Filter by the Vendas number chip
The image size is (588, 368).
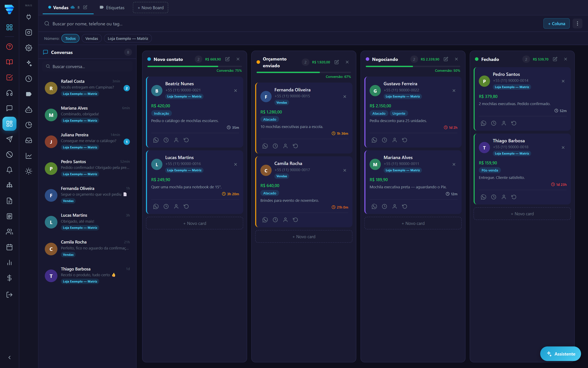[x=92, y=38]
